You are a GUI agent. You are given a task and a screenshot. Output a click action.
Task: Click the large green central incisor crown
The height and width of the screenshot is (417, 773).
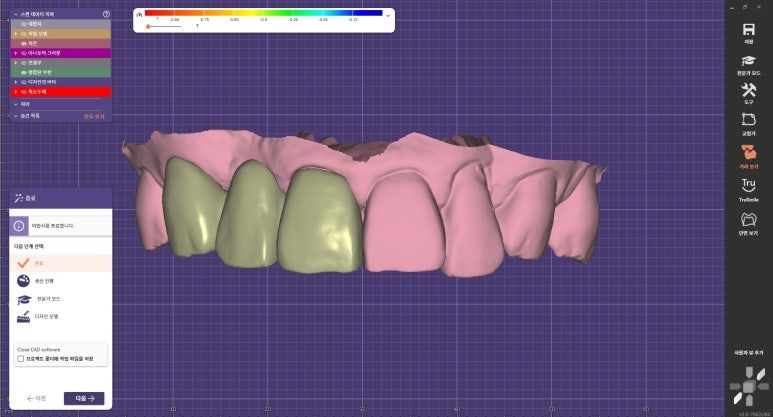click(x=320, y=220)
